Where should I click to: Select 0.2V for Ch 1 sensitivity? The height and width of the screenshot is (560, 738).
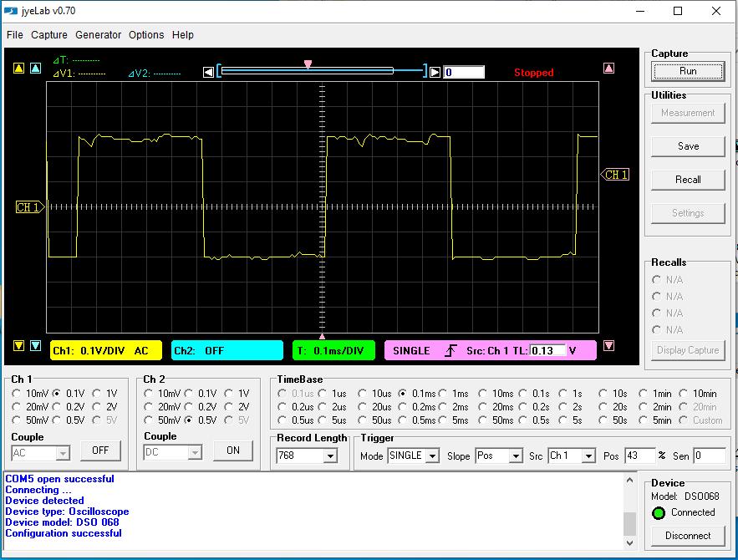[56, 407]
